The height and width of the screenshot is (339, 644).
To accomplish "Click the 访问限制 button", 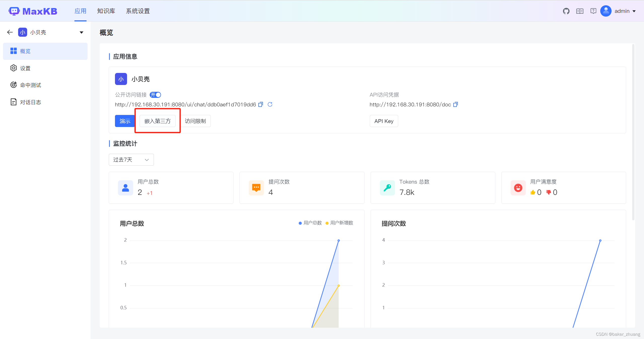I will click(195, 121).
